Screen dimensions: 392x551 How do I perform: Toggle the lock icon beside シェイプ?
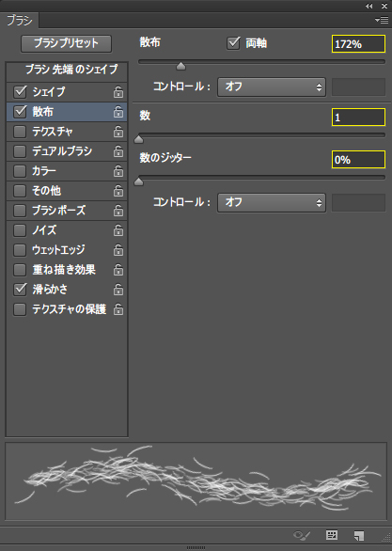pyautogui.click(x=118, y=92)
